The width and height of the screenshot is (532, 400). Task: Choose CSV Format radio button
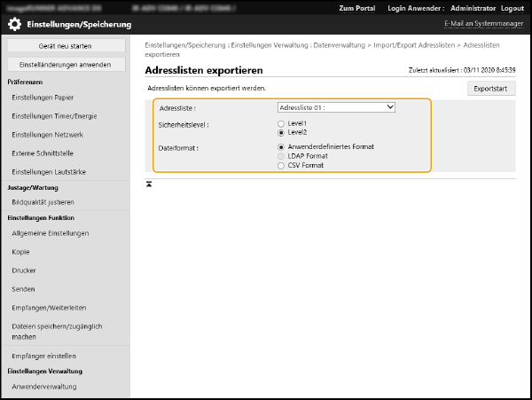[x=282, y=165]
